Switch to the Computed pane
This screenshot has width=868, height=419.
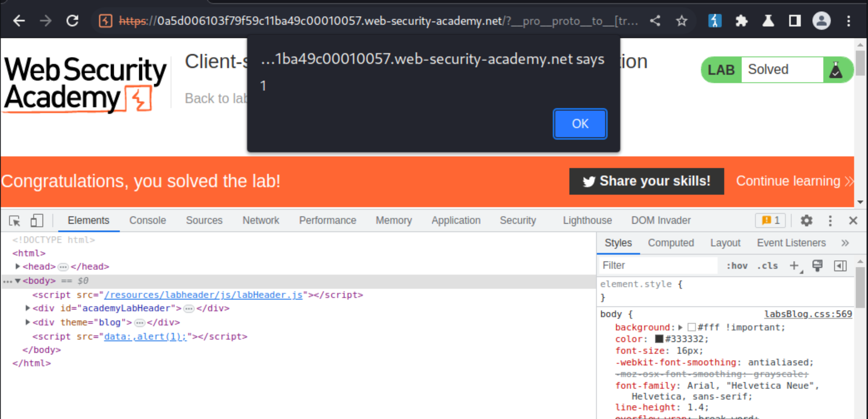(671, 243)
